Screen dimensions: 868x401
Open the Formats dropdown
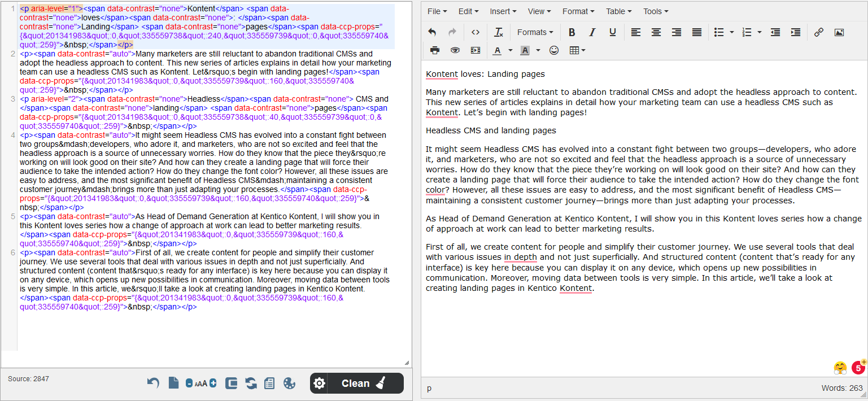point(533,32)
